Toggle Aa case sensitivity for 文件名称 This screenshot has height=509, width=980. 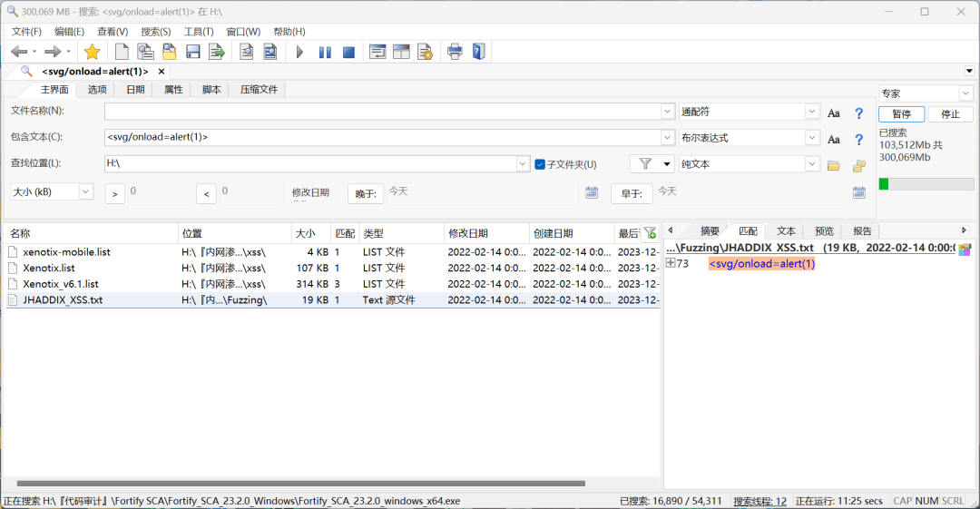(834, 113)
